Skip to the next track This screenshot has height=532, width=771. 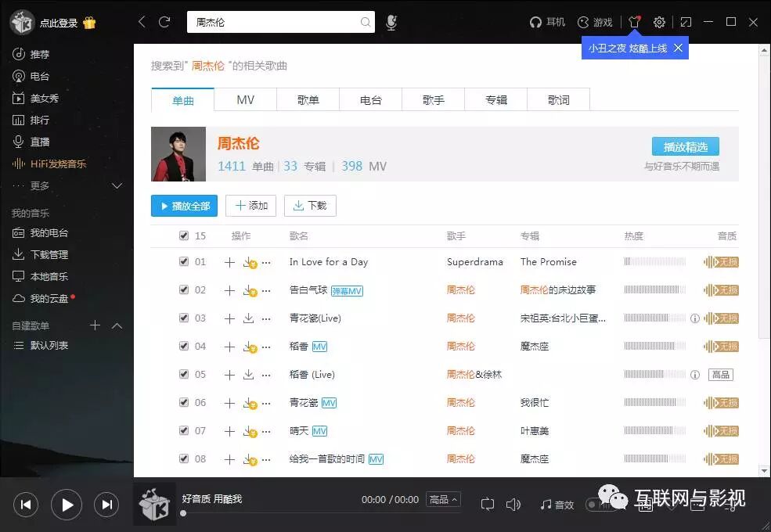pos(106,505)
